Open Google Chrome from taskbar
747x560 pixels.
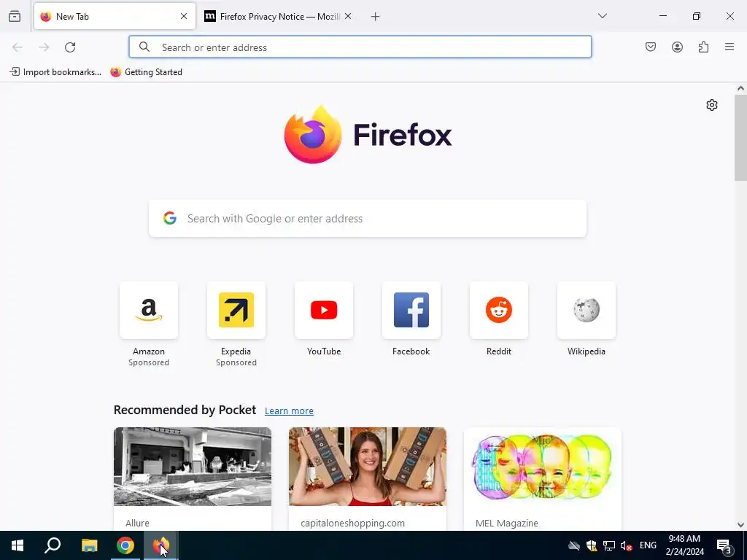tap(125, 545)
